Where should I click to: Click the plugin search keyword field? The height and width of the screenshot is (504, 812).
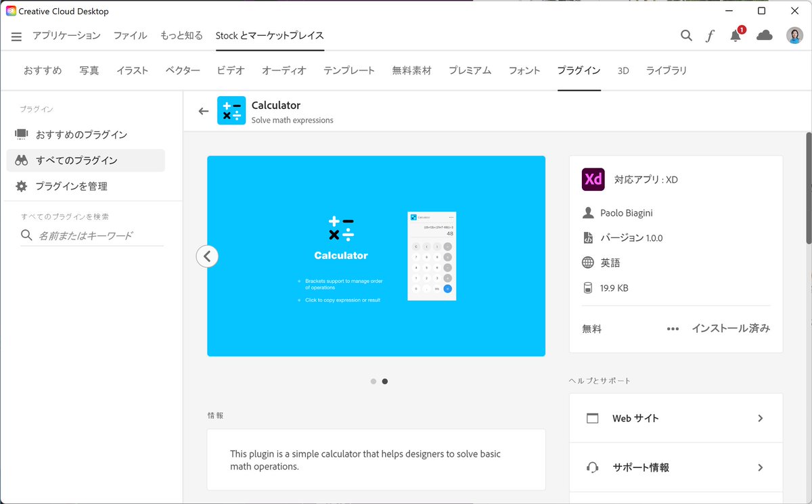pyautogui.click(x=92, y=235)
